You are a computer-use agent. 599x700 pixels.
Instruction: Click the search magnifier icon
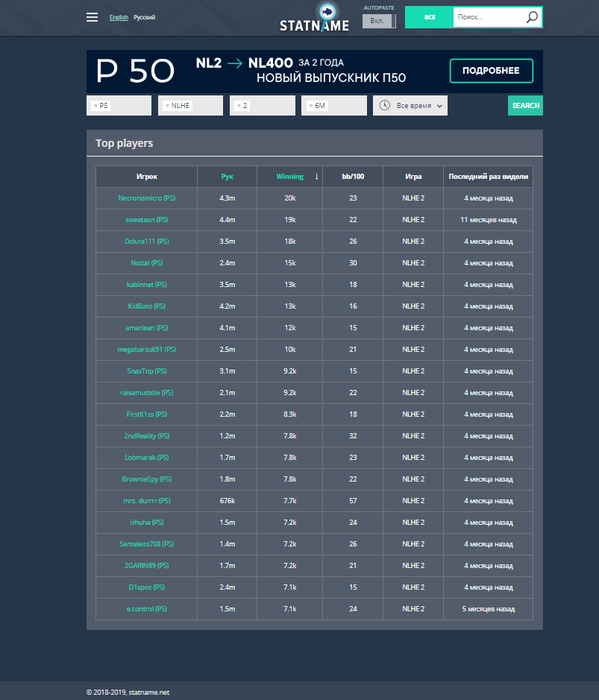pos(532,17)
